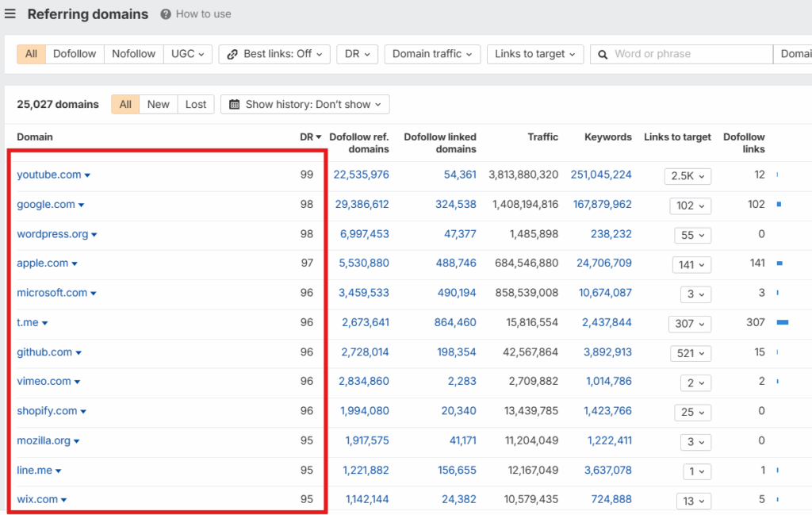The width and height of the screenshot is (812, 515).
Task: Click google.com dofollow ref. domains 29,386,612
Action: click(x=362, y=204)
